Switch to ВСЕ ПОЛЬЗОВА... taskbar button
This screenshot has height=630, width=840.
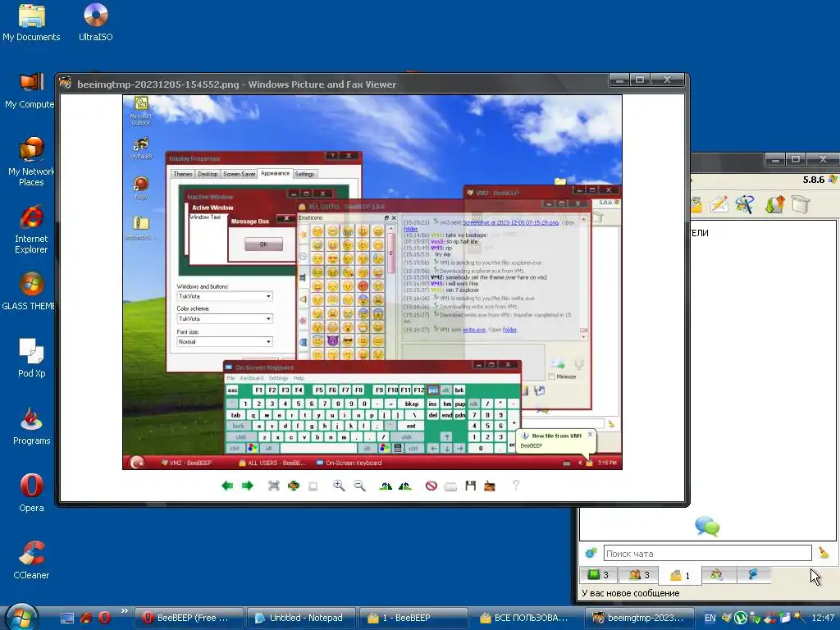click(526, 618)
